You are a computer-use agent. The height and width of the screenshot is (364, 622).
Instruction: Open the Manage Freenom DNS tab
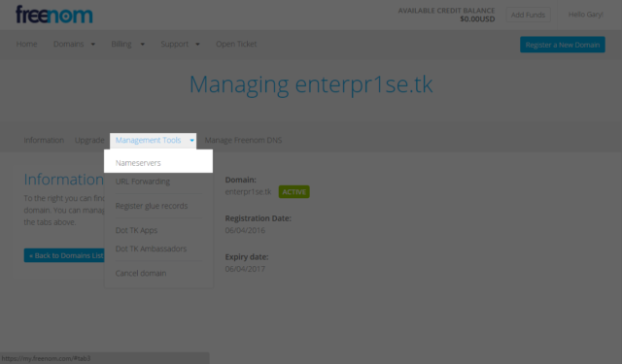(243, 140)
